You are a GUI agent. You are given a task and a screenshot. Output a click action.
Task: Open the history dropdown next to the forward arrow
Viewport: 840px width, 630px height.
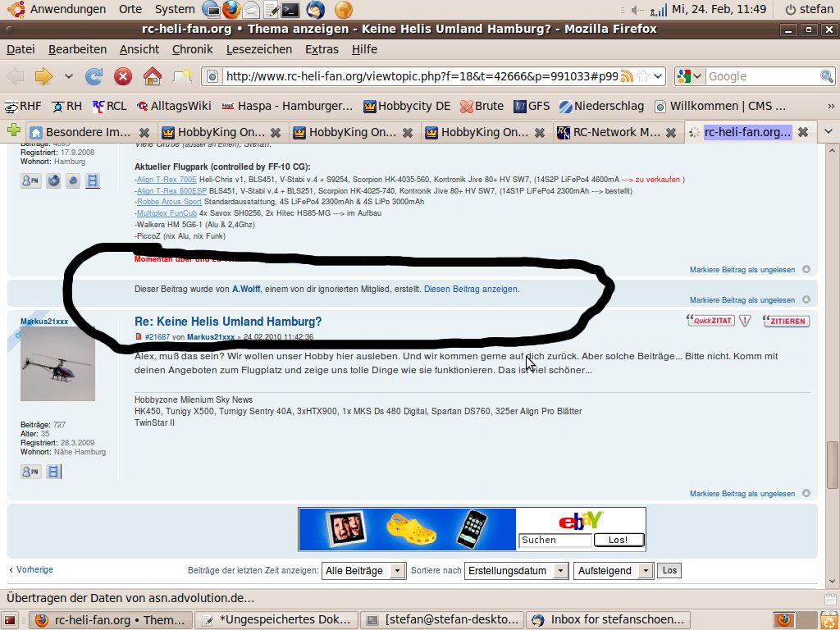pyautogui.click(x=69, y=76)
